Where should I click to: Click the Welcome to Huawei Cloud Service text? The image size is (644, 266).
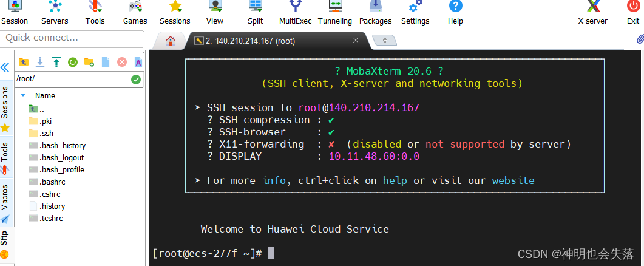click(294, 229)
